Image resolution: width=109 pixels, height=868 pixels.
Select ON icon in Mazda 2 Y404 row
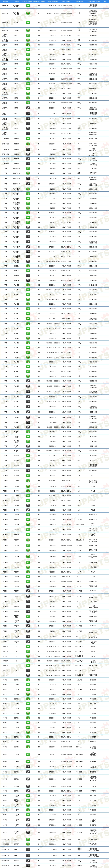point(28,670)
